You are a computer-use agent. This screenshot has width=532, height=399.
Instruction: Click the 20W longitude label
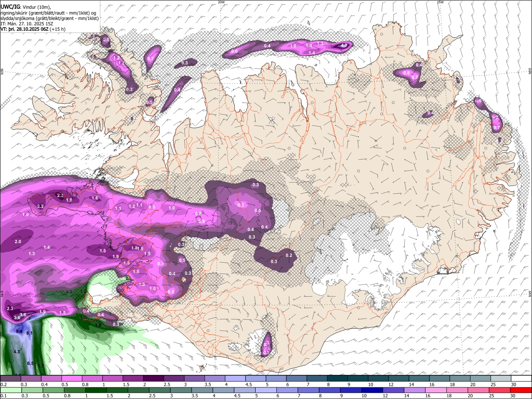(221, 2)
